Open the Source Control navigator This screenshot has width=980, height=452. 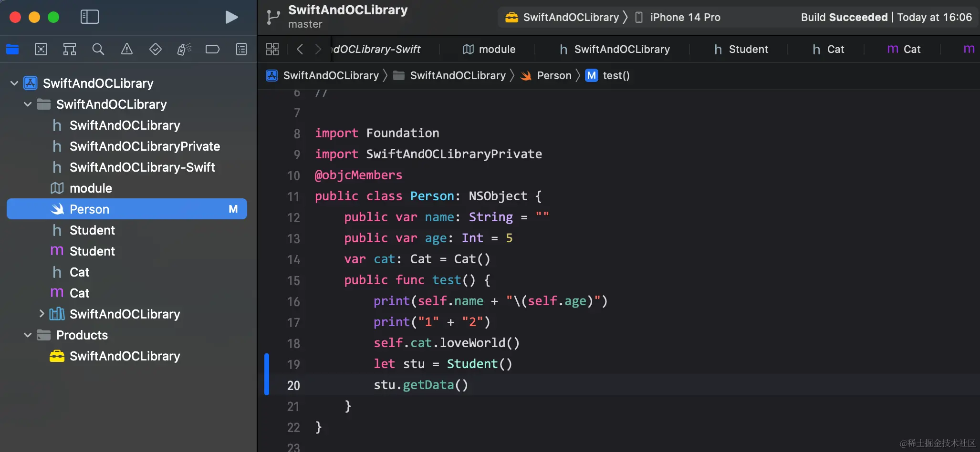(x=41, y=49)
